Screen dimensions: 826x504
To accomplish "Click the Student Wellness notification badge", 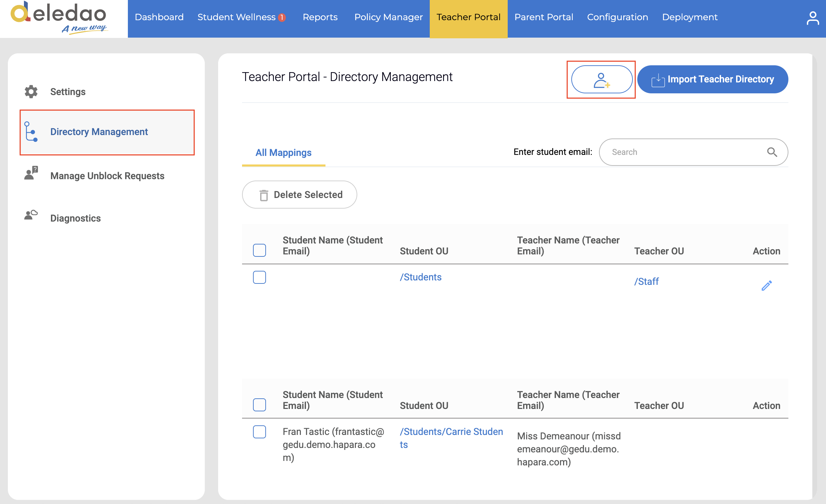I will [x=282, y=17].
